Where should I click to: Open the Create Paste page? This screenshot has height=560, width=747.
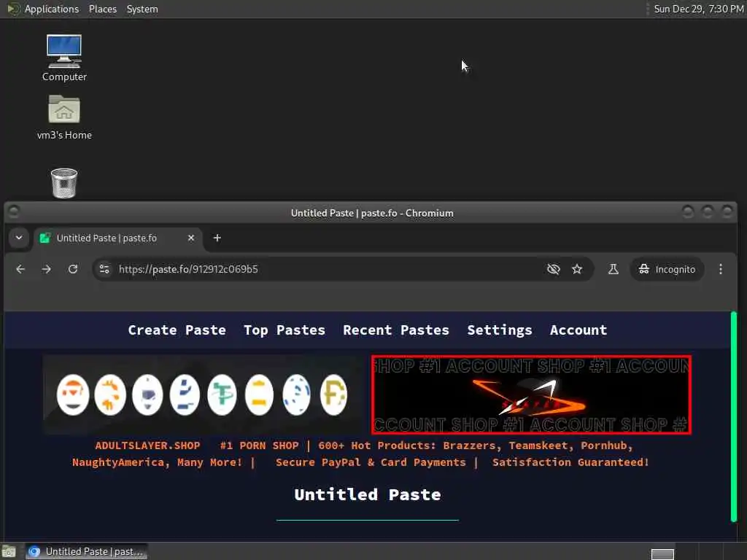tap(177, 330)
